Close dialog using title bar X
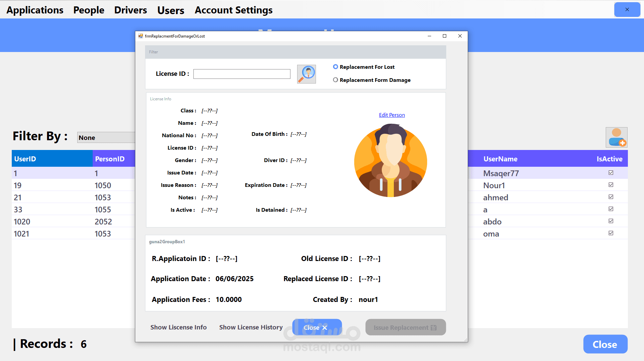The width and height of the screenshot is (644, 361). [460, 36]
